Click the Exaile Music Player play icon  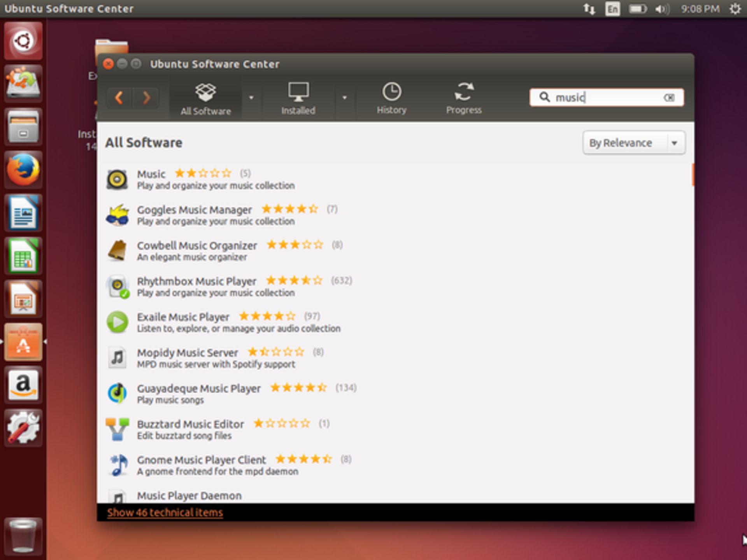tap(117, 322)
